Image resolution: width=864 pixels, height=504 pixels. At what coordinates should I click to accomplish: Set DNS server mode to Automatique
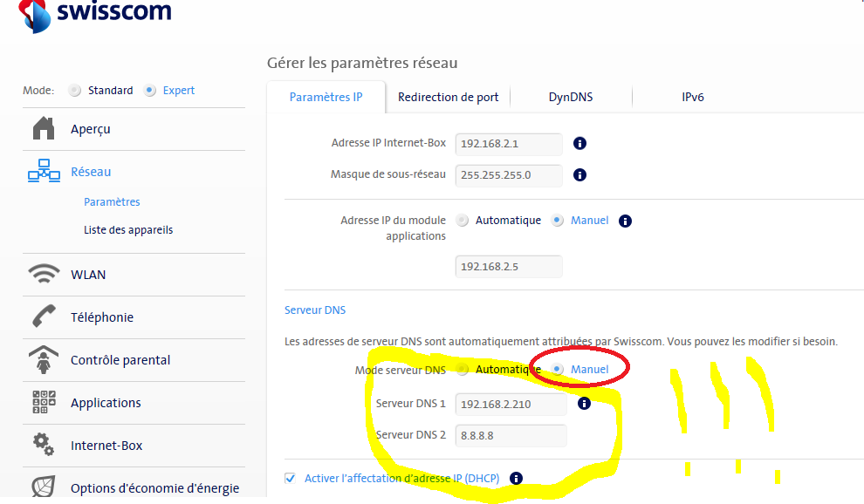click(x=463, y=370)
